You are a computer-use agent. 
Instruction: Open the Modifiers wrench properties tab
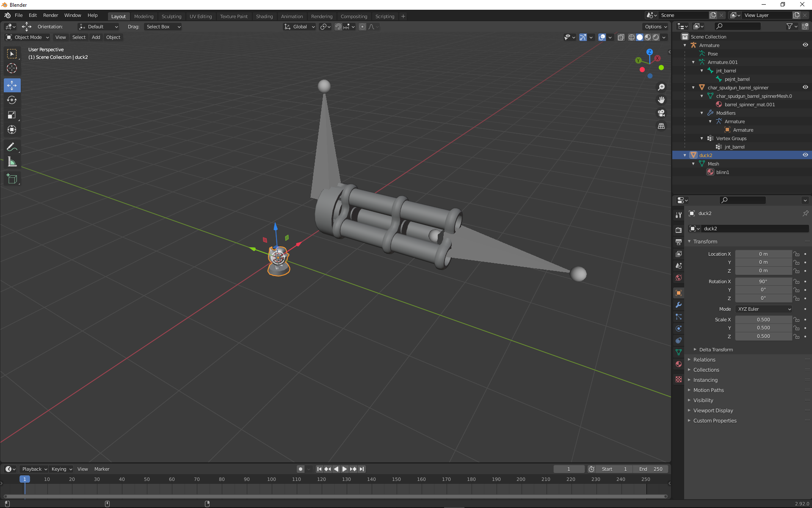[x=679, y=305]
